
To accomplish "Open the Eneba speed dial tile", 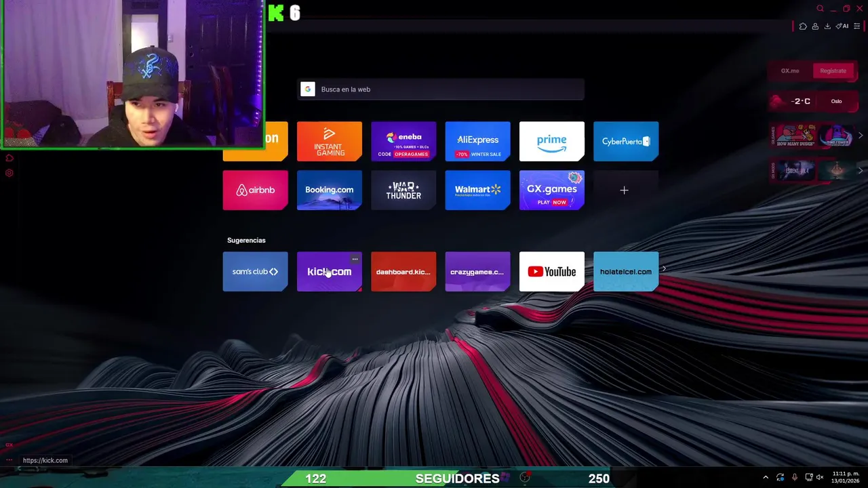I will point(403,142).
